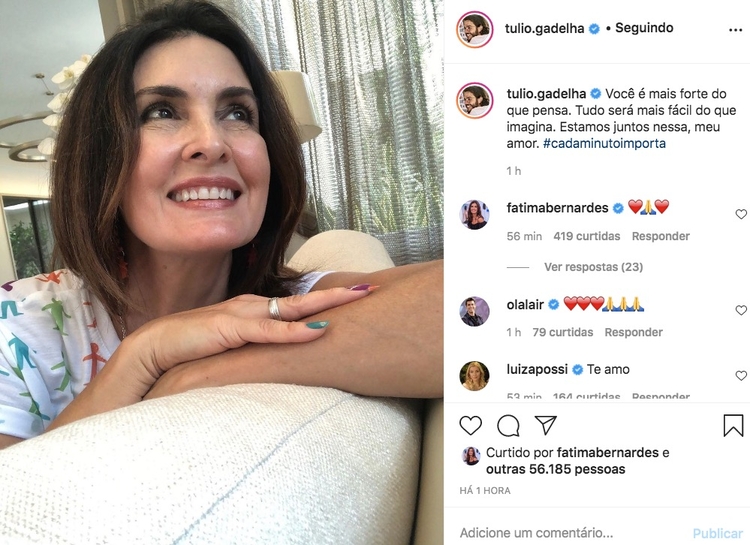Image resolution: width=750 pixels, height=545 pixels.
Task: Open the comment bubble icon below the post
Action: point(508,425)
